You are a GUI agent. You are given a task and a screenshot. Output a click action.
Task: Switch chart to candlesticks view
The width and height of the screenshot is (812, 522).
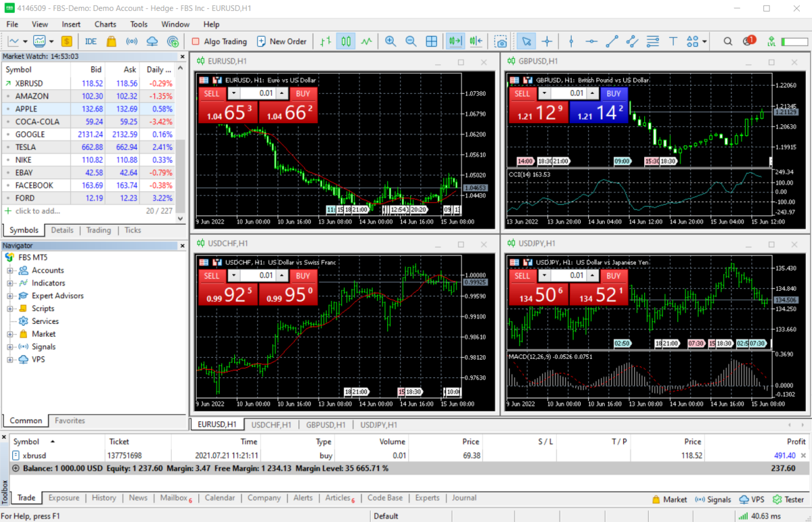[346, 41]
